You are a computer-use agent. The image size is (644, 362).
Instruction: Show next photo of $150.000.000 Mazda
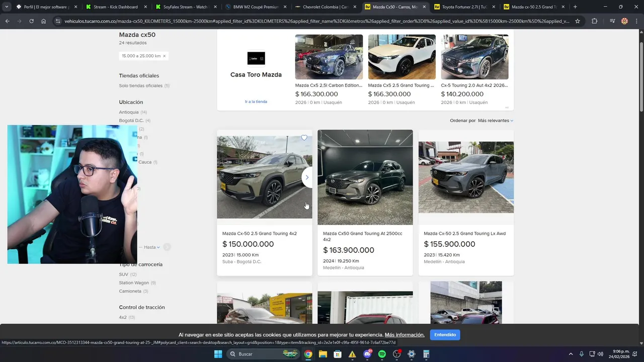(x=307, y=177)
